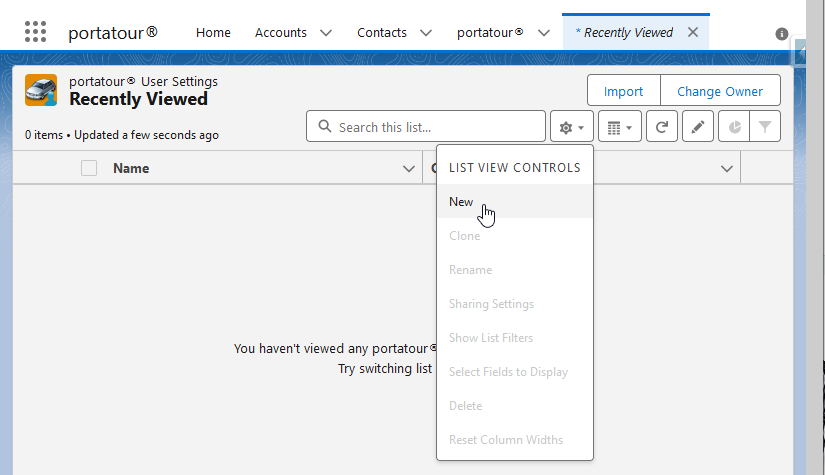Open the display-as table view selector
Viewport: 825px width, 475px height.
point(620,127)
